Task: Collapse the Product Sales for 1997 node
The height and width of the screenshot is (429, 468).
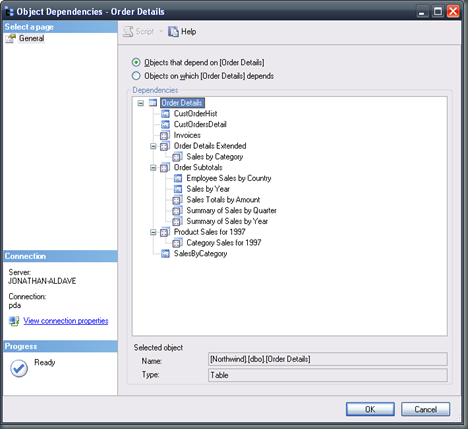Action: tap(153, 232)
